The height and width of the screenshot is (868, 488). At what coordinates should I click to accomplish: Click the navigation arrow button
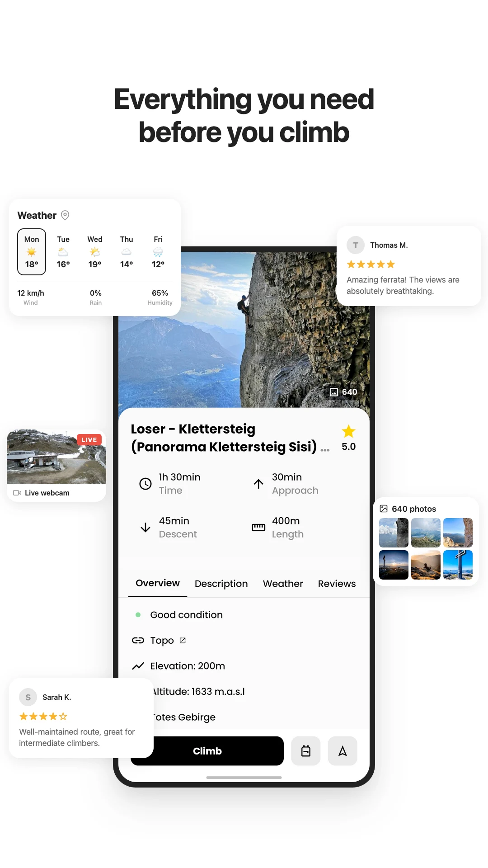(x=343, y=751)
